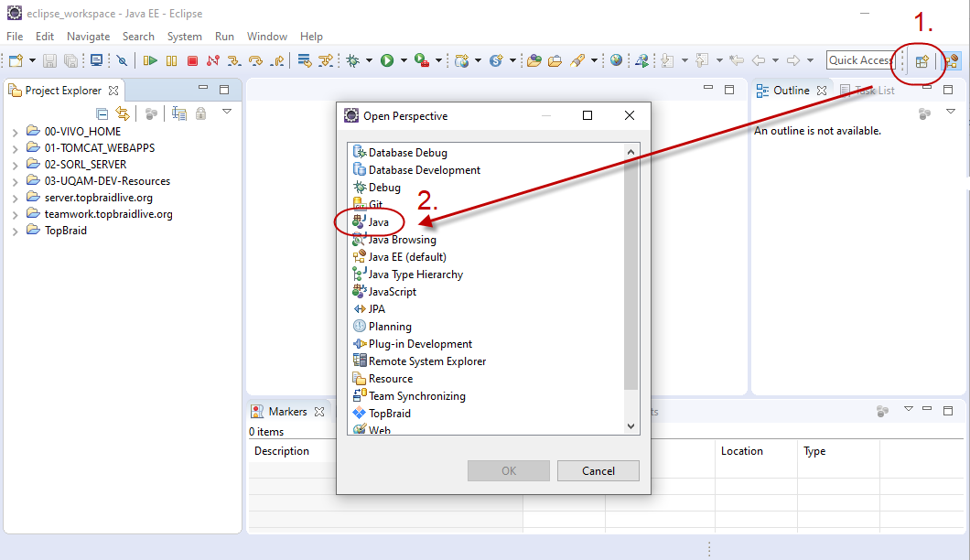This screenshot has height=560, width=970.
Task: Click the Quick Access field
Action: pos(860,60)
